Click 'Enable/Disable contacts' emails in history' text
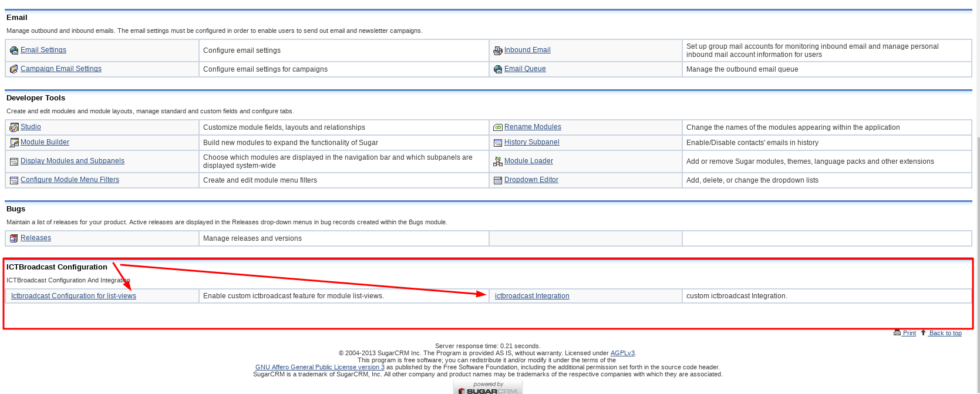 [x=752, y=143]
